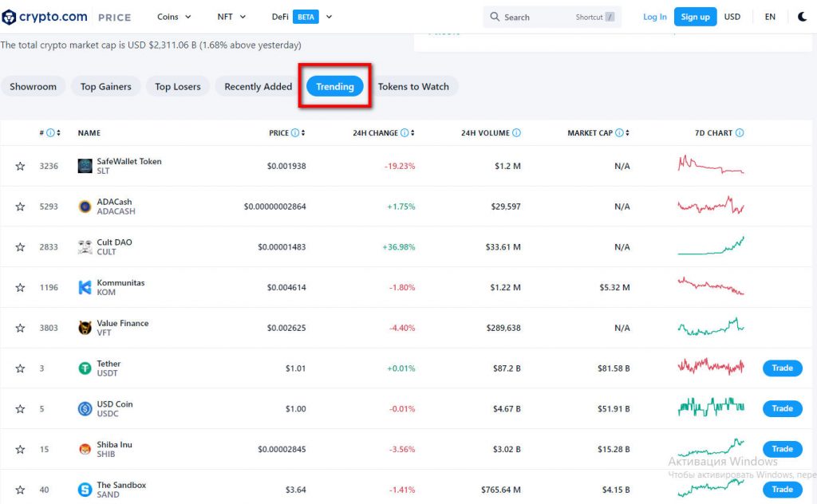Click the search magnifier icon
Viewport: 817px width, 504px height.
(495, 17)
